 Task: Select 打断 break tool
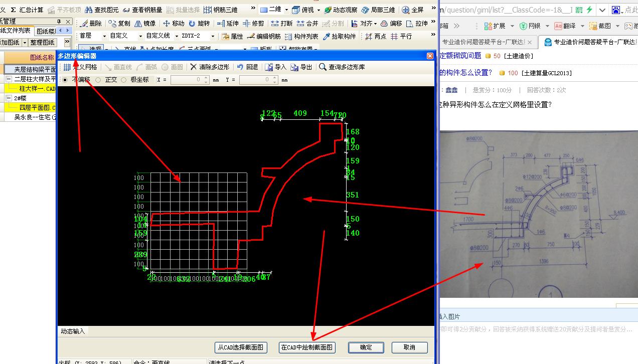282,23
